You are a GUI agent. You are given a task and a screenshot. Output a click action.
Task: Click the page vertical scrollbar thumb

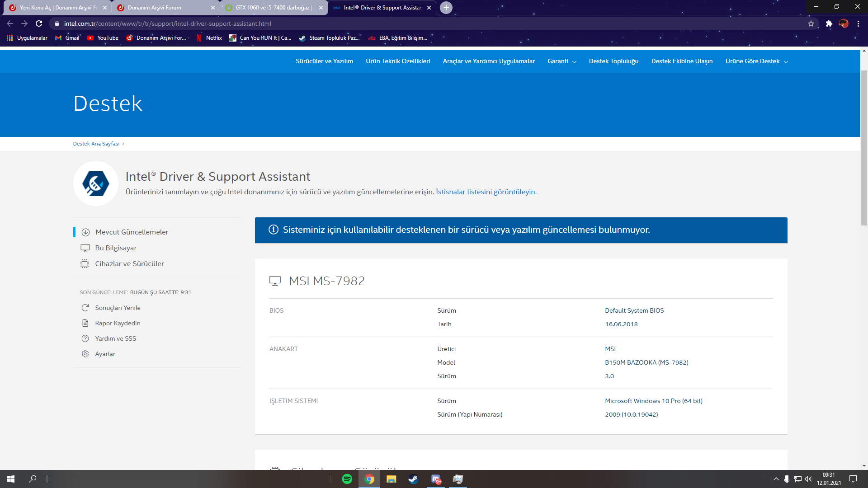click(864, 147)
